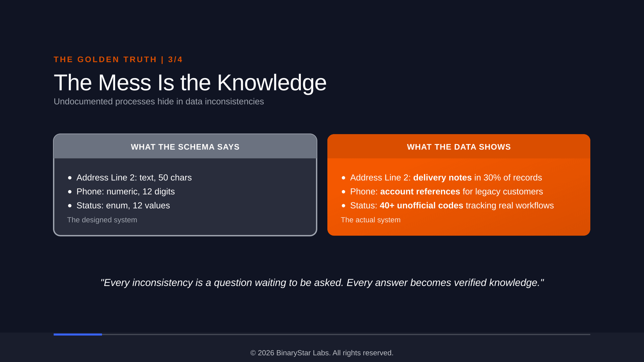The width and height of the screenshot is (644, 362).
Task: Click bullet dot before 'Status: 40+ unofficial codes'
Action: coord(343,206)
